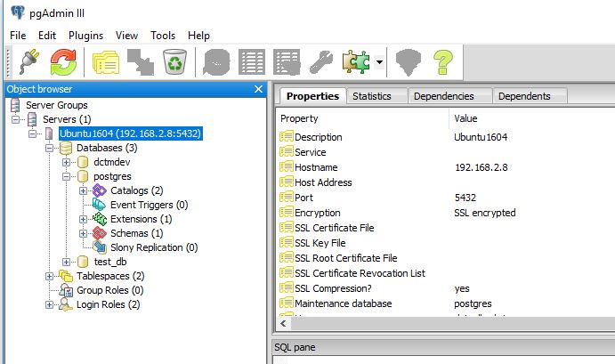The image size is (615, 364).
Task: Open the File menu
Action: (18, 36)
